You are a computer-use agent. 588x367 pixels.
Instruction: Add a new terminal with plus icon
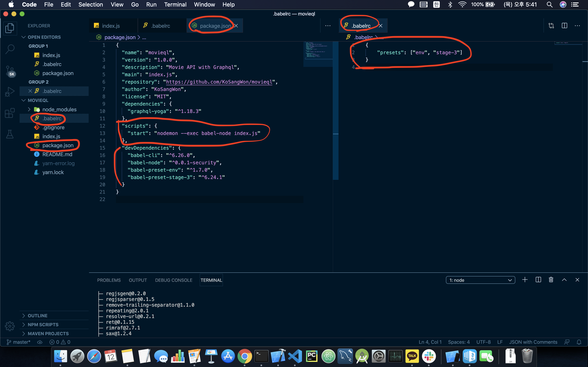click(x=525, y=280)
